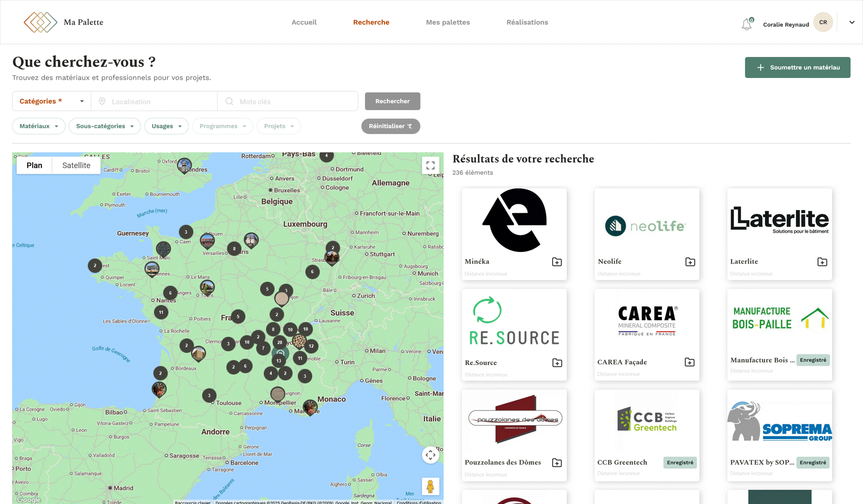863x504 pixels.
Task: Add Laterlite to a palette
Action: pyautogui.click(x=822, y=262)
